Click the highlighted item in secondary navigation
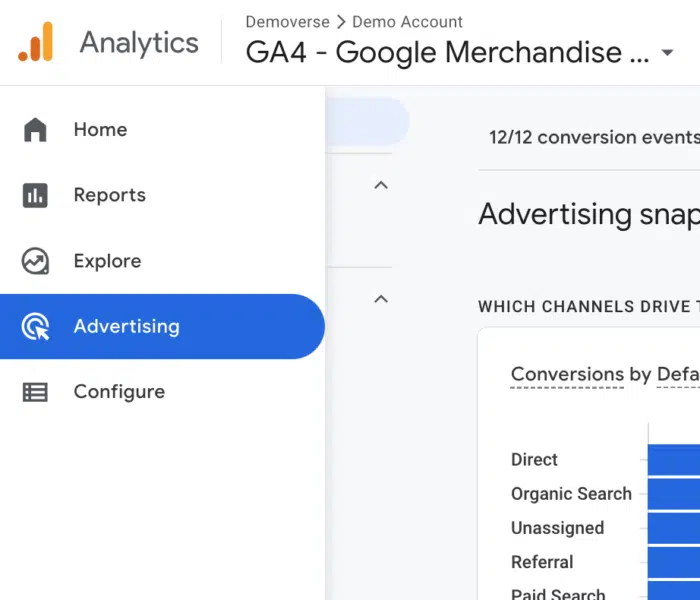700x600 pixels. [x=367, y=122]
